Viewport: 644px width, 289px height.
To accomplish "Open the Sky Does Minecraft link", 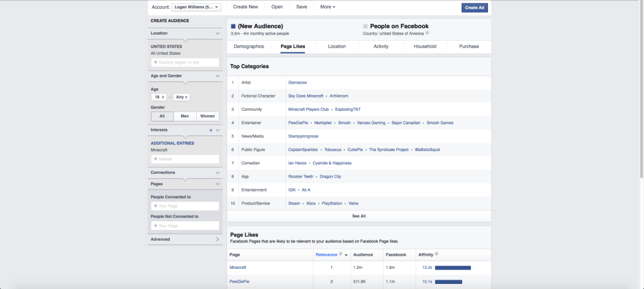I will point(306,96).
